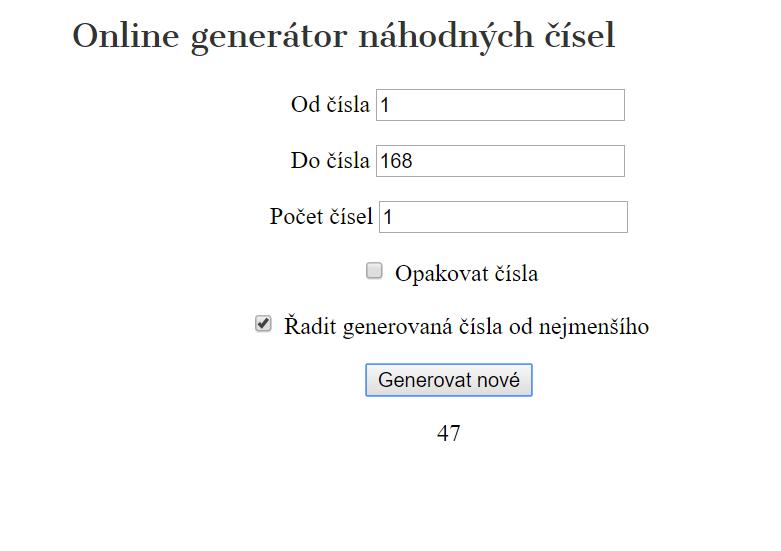Click the word 'Řadit' in the sort label
This screenshot has width=781, height=551.
coord(309,326)
